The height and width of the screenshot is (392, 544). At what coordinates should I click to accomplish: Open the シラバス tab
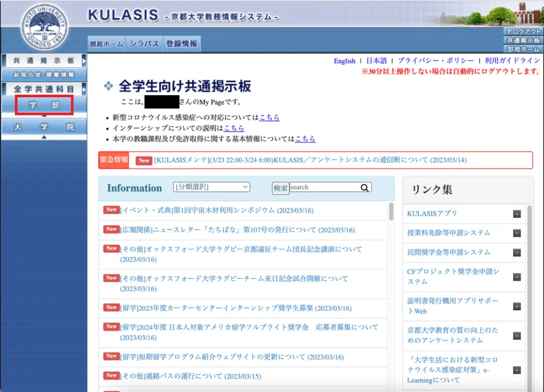[144, 44]
